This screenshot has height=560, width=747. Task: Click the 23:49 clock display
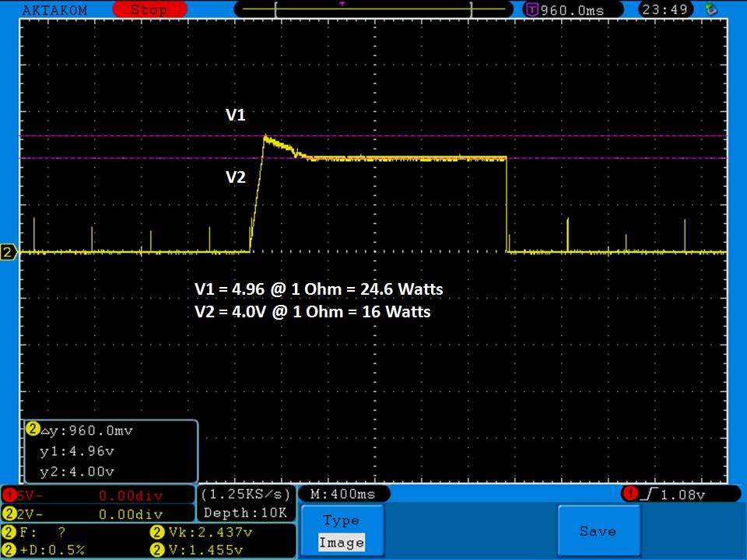tap(661, 10)
